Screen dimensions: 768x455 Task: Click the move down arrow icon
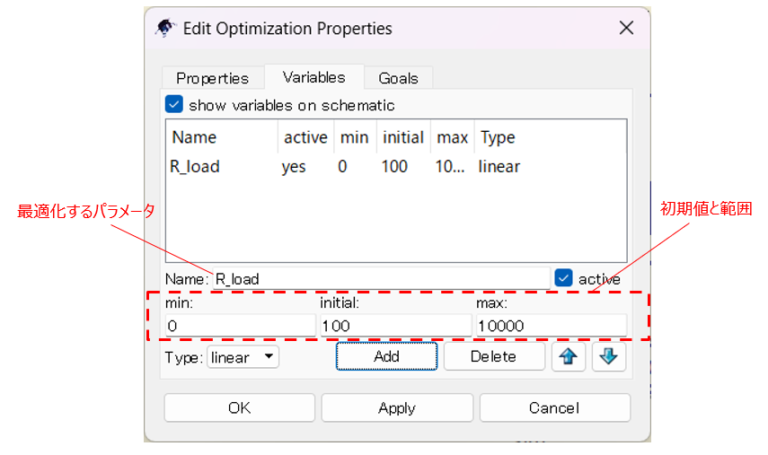[608, 357]
